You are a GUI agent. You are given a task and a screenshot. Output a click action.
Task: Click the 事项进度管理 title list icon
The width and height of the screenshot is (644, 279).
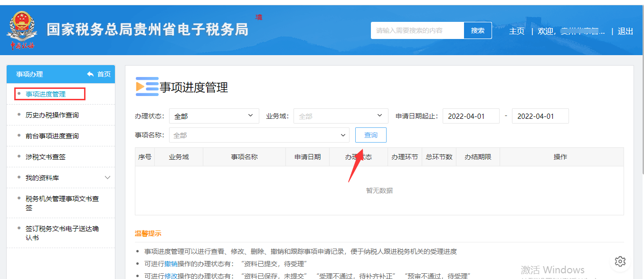click(147, 87)
